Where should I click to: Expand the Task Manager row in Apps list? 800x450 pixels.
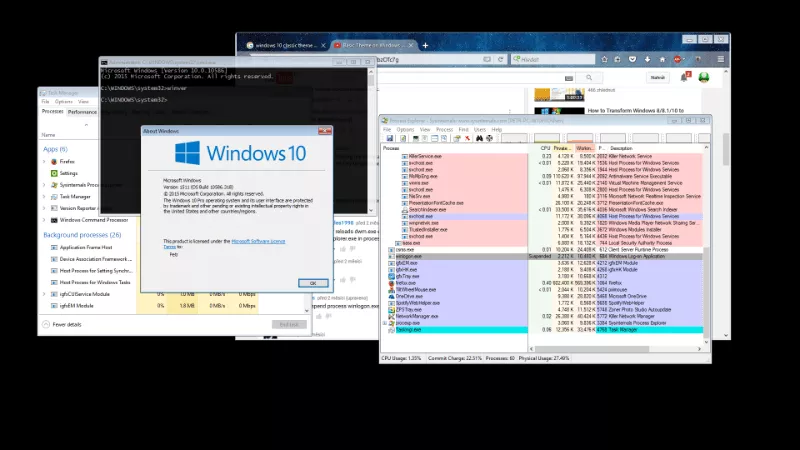44,196
